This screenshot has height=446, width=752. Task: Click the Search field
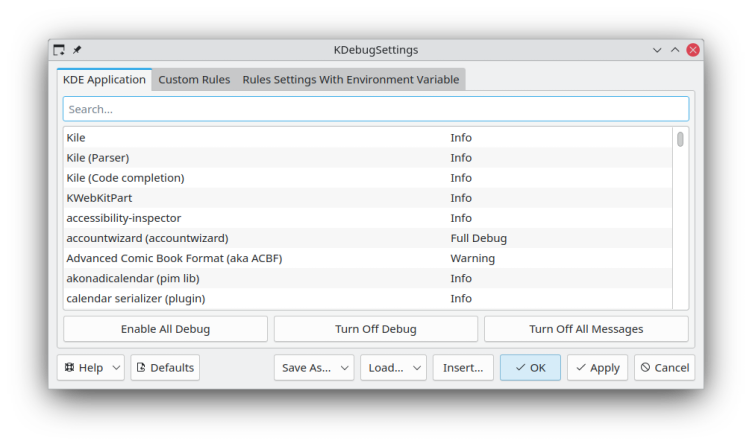376,109
